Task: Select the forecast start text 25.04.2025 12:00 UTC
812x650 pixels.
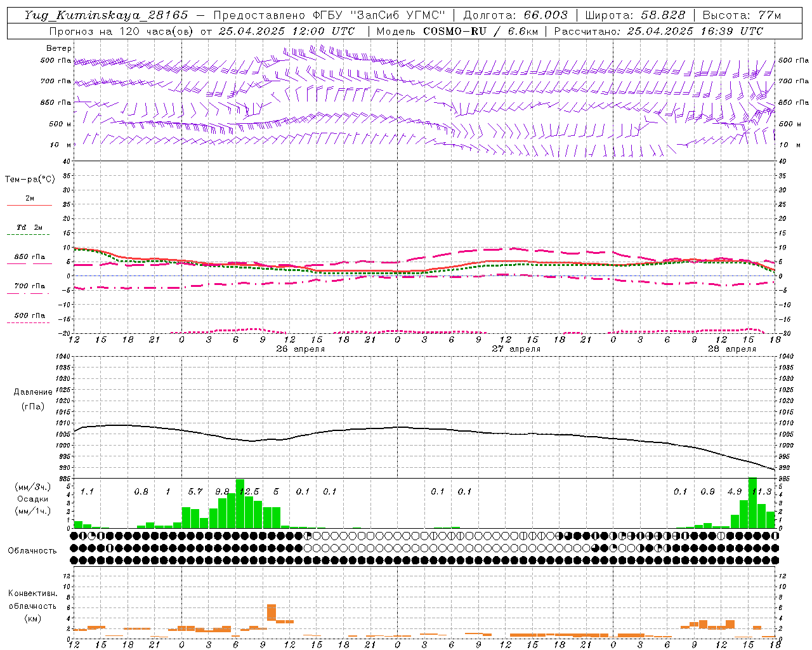Action: coord(286,31)
